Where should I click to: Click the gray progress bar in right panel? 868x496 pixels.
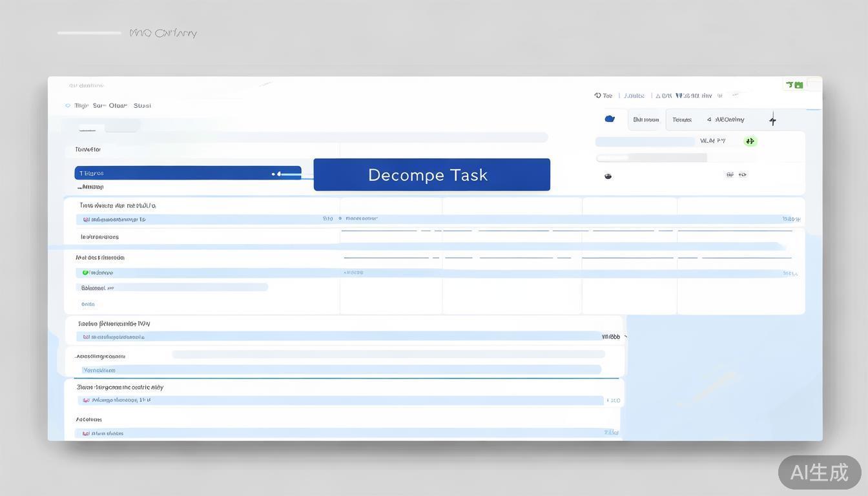point(651,158)
